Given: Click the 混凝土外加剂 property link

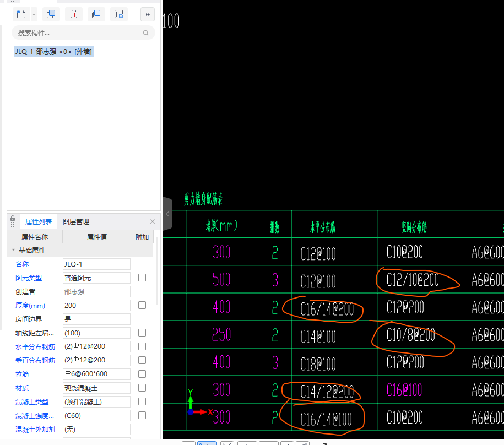Looking at the screenshot, I should (x=35, y=430).
